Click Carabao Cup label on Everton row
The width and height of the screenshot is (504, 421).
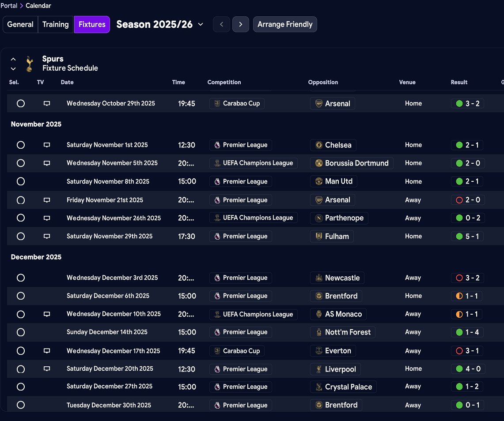pyautogui.click(x=241, y=351)
